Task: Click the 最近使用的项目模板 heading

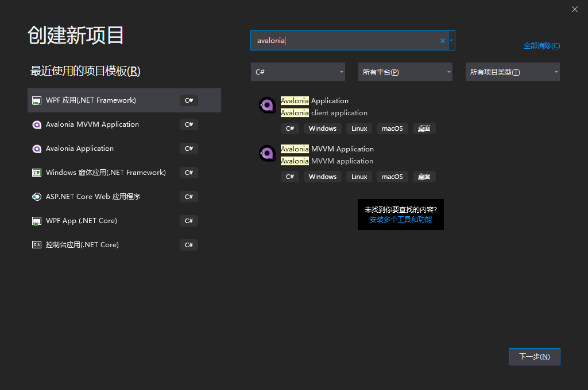Action: tap(85, 71)
